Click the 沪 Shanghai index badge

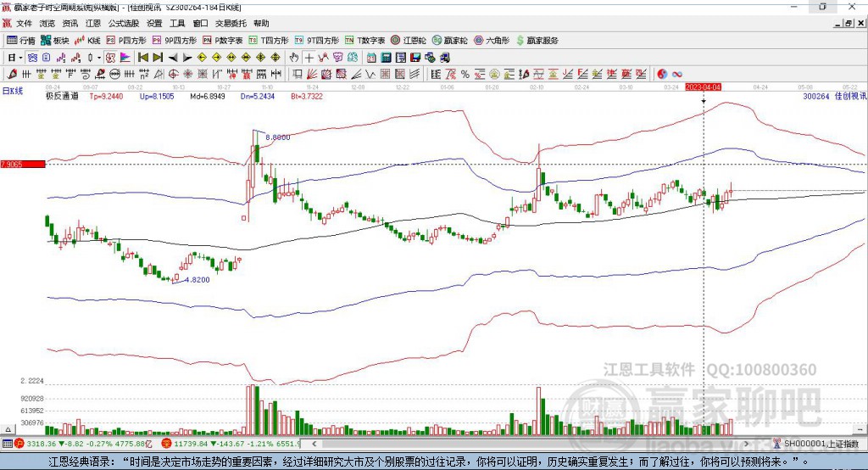[19, 444]
